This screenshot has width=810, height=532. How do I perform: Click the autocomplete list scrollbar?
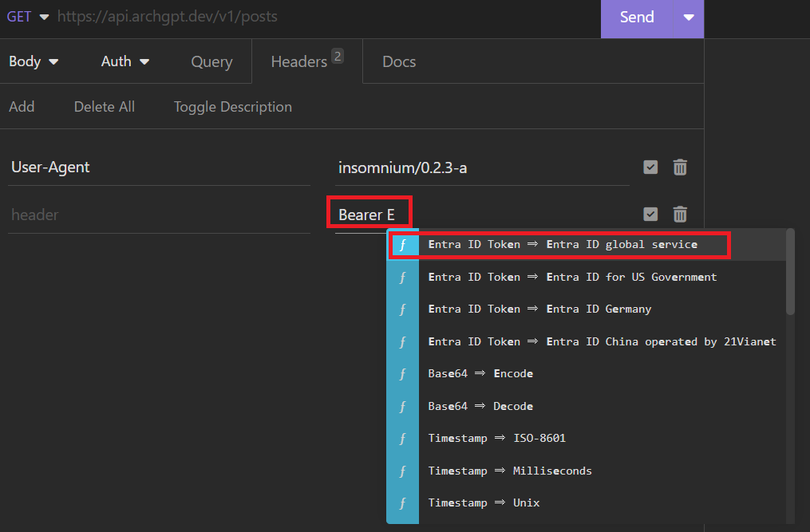click(790, 272)
